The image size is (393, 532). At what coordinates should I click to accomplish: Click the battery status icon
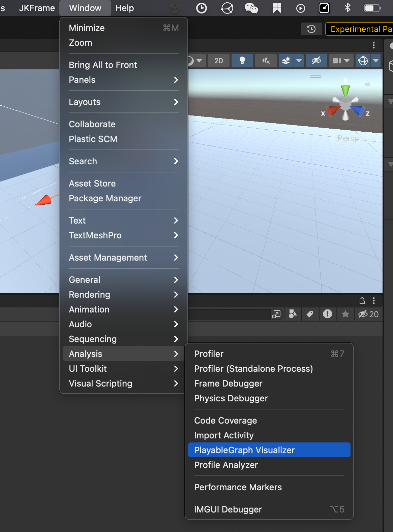(x=372, y=8)
